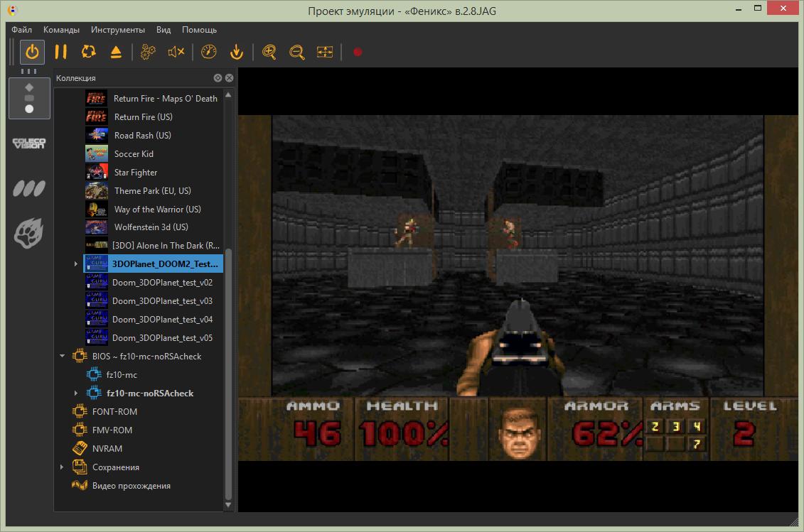Select fz10-mc BIOS entry
Image resolution: width=804 pixels, height=532 pixels.
click(x=122, y=374)
